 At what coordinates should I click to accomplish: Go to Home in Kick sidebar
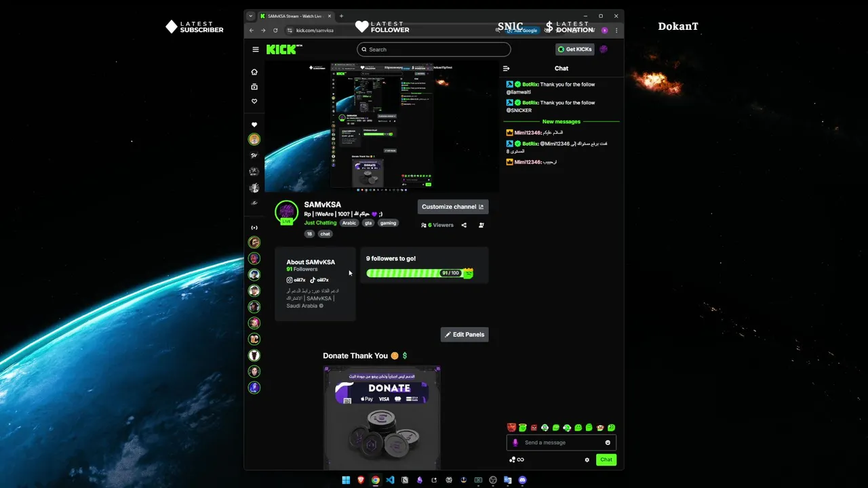point(254,72)
